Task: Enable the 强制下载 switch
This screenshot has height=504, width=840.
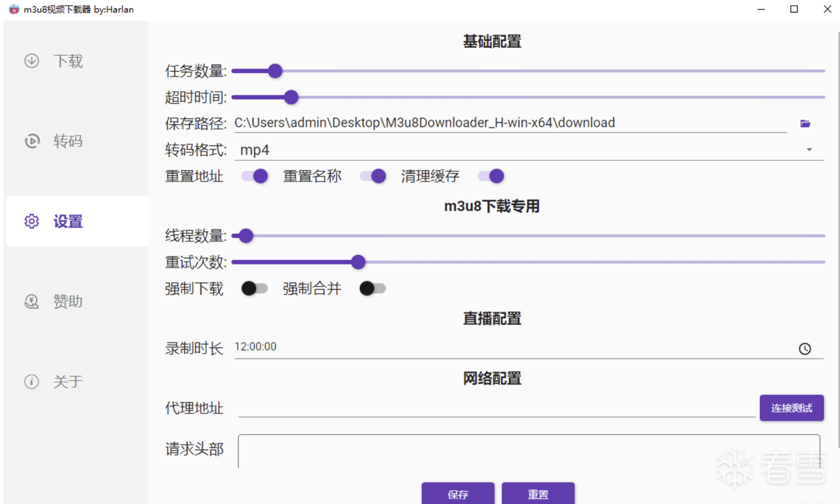Action: coord(254,288)
